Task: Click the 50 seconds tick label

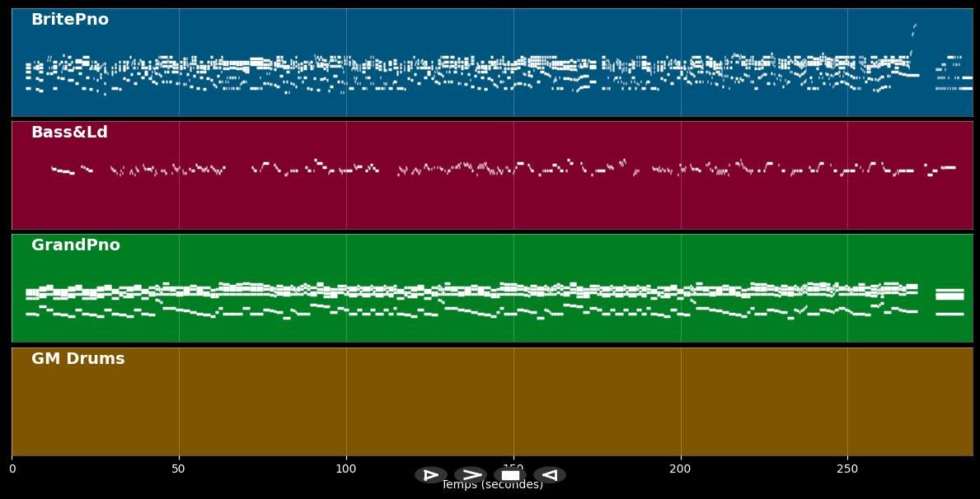Action: coord(179,469)
